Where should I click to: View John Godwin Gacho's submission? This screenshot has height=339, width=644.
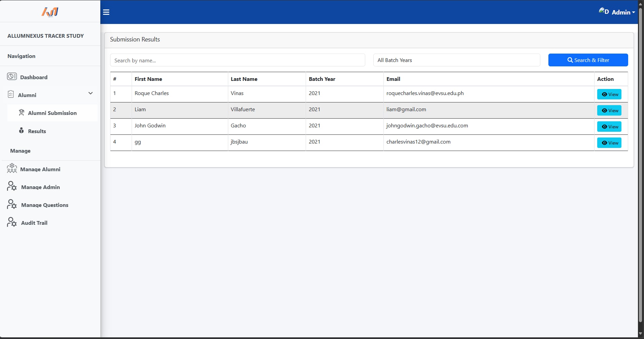point(609,127)
